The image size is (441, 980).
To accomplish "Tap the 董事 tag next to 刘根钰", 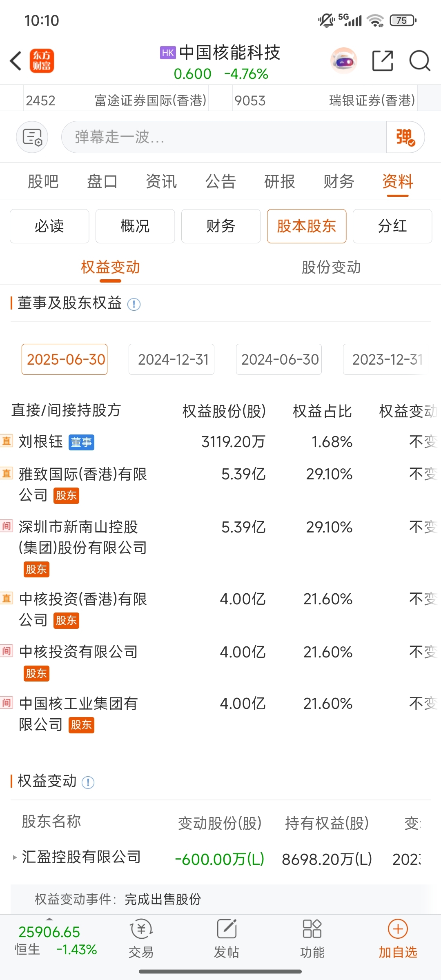I will click(x=81, y=442).
